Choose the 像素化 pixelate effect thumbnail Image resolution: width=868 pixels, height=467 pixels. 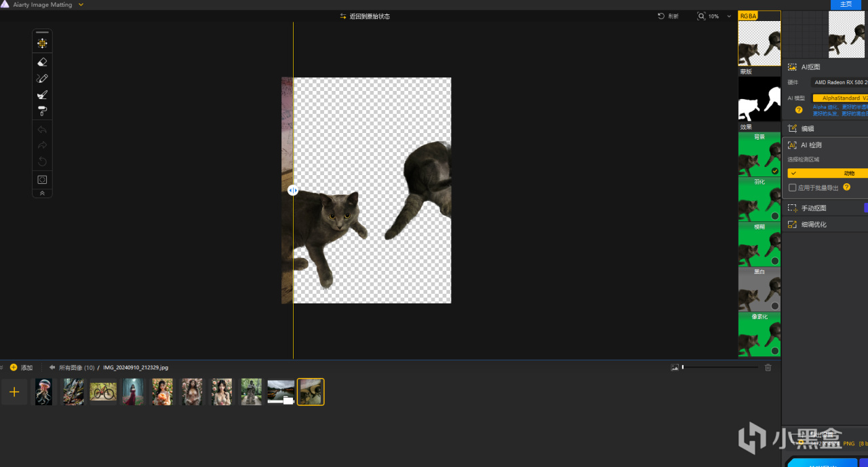click(x=759, y=334)
